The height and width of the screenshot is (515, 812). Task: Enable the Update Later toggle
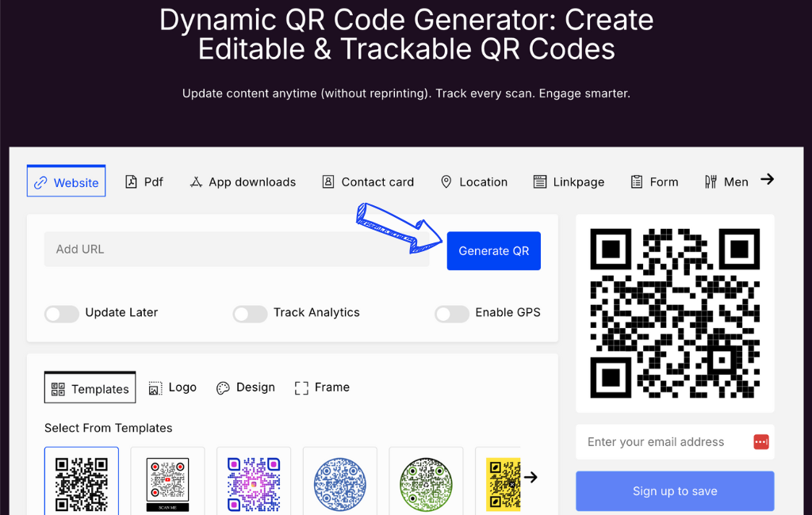(x=61, y=314)
